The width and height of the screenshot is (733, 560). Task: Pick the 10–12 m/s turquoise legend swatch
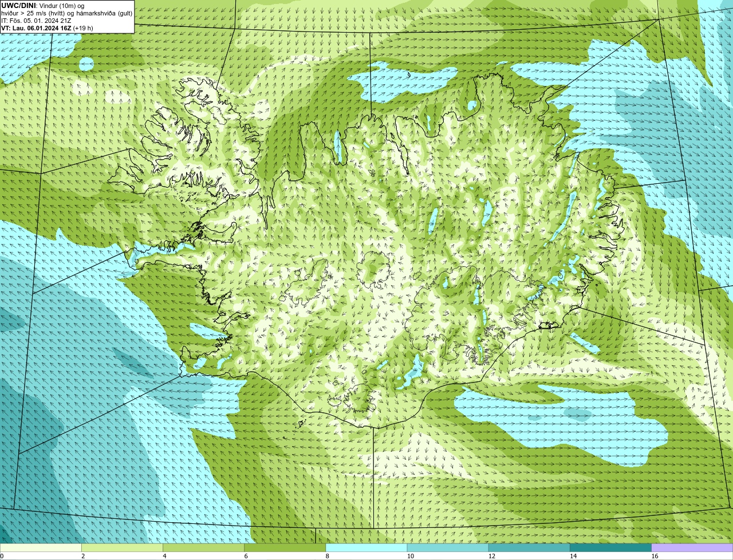[448, 547]
